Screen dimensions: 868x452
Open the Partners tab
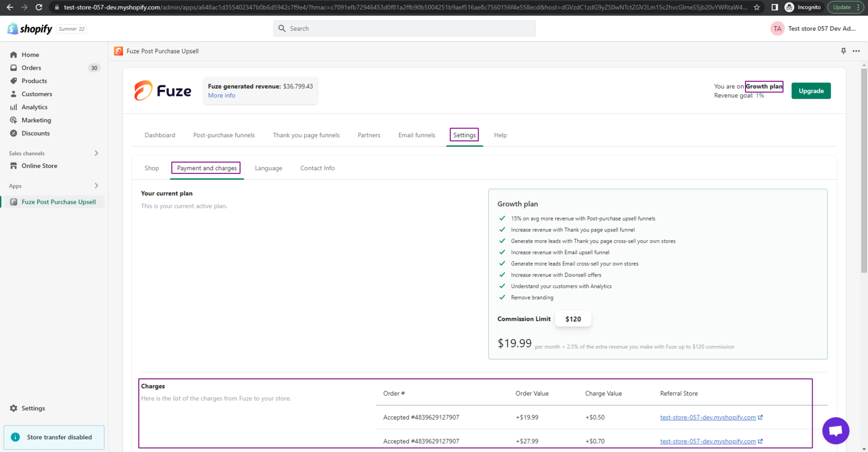[x=369, y=135]
